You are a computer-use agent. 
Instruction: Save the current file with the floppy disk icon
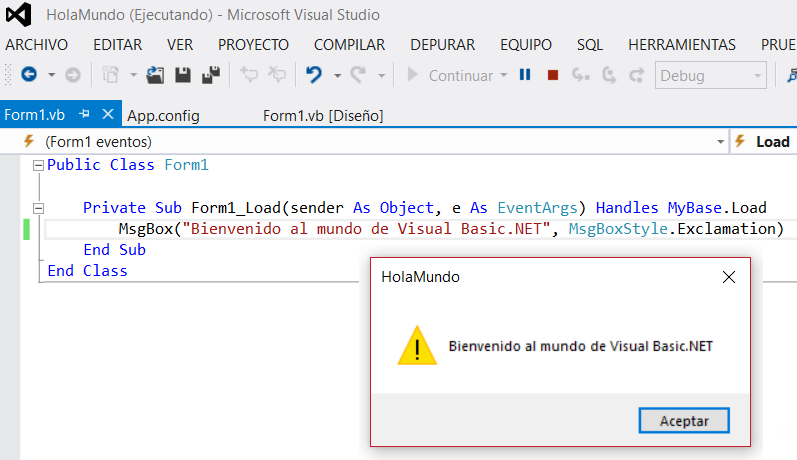click(x=183, y=75)
